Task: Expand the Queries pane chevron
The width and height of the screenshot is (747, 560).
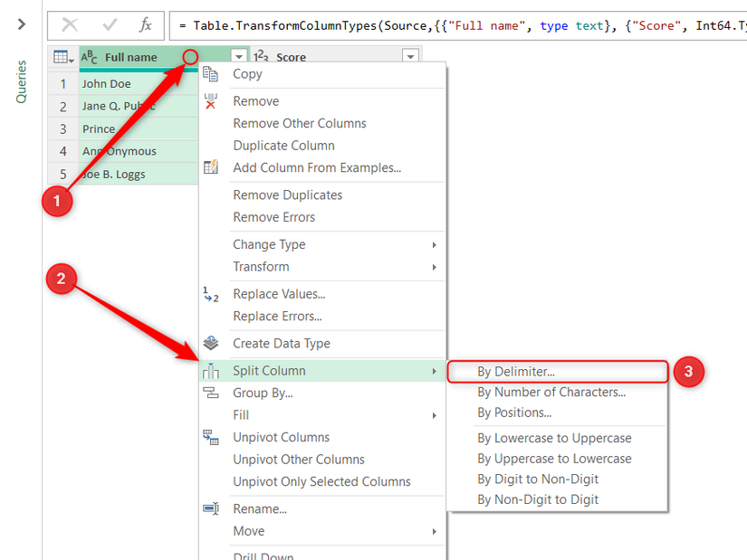Action: tap(22, 24)
